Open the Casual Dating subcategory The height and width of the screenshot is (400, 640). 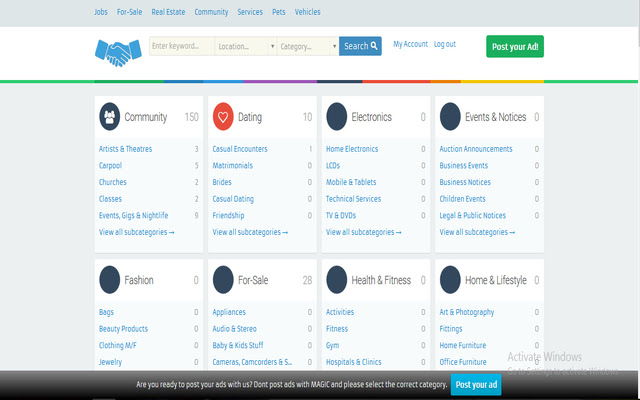coord(233,199)
